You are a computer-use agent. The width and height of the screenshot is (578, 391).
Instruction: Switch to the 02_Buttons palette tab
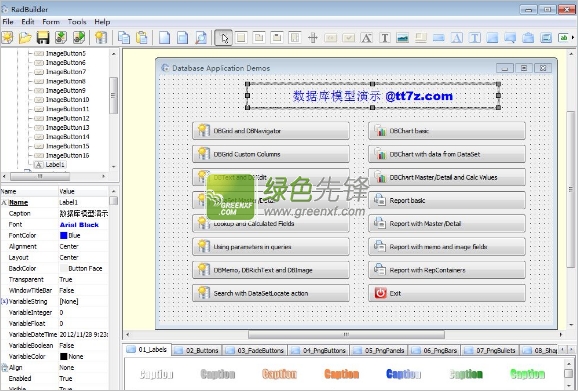point(197,350)
